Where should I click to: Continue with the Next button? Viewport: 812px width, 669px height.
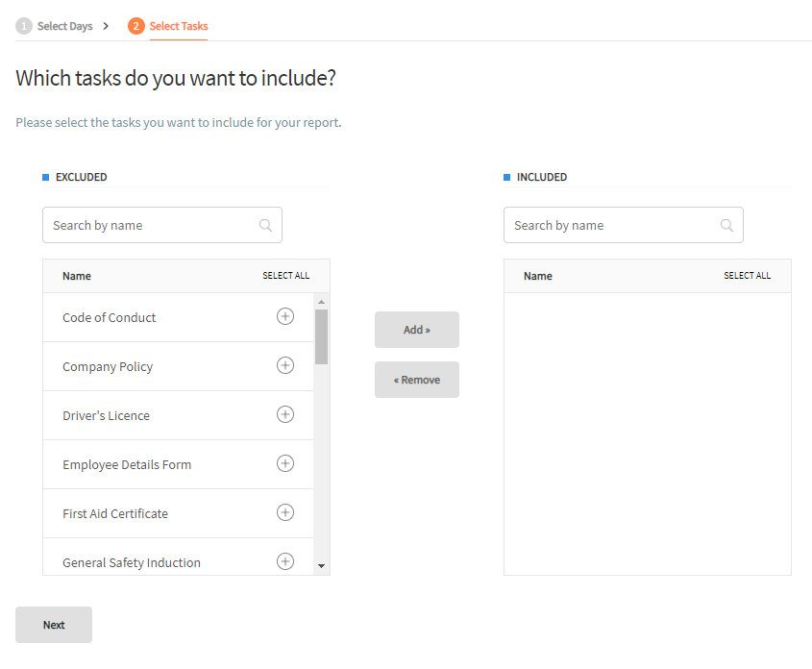(54, 625)
